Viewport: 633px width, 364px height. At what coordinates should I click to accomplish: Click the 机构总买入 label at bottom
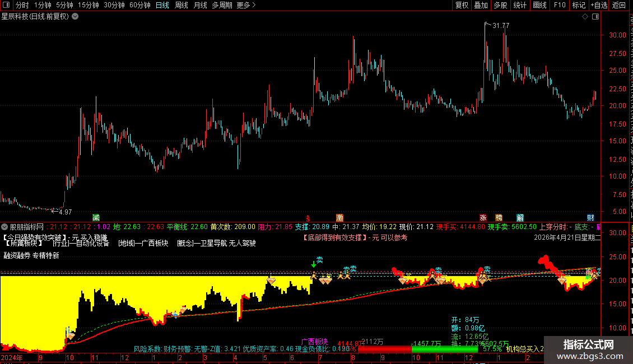[x=525, y=349]
